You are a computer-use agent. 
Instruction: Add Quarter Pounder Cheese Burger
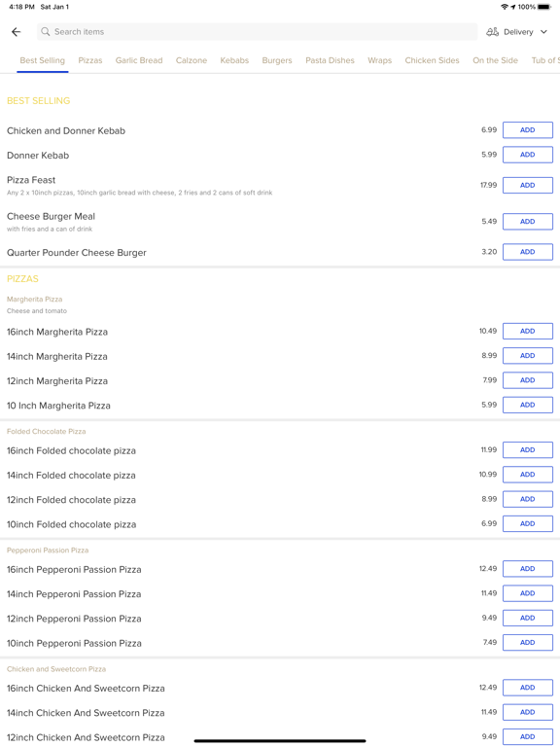pyautogui.click(x=528, y=252)
